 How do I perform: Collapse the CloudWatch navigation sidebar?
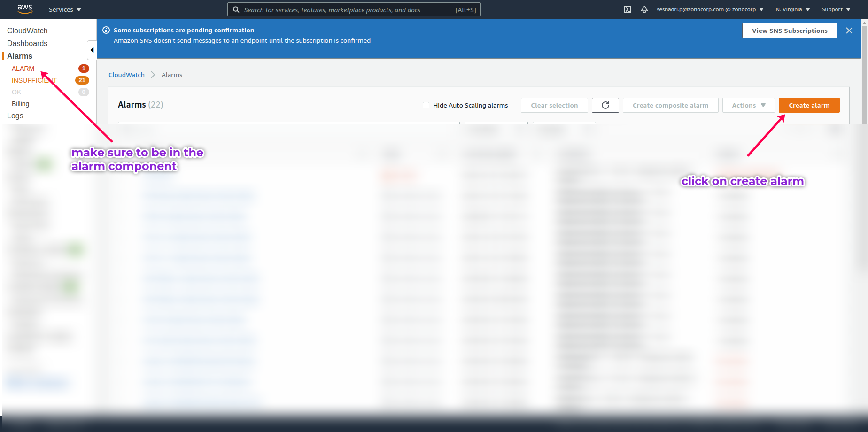point(92,50)
